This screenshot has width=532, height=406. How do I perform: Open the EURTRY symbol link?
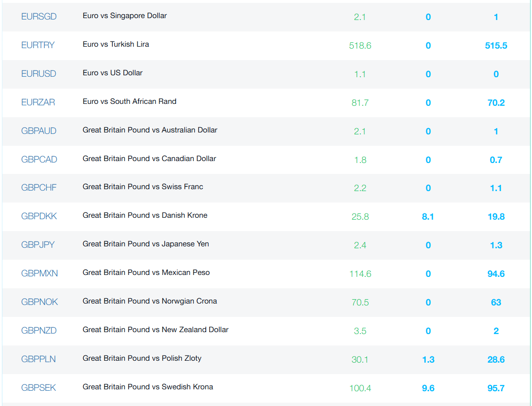[38, 45]
